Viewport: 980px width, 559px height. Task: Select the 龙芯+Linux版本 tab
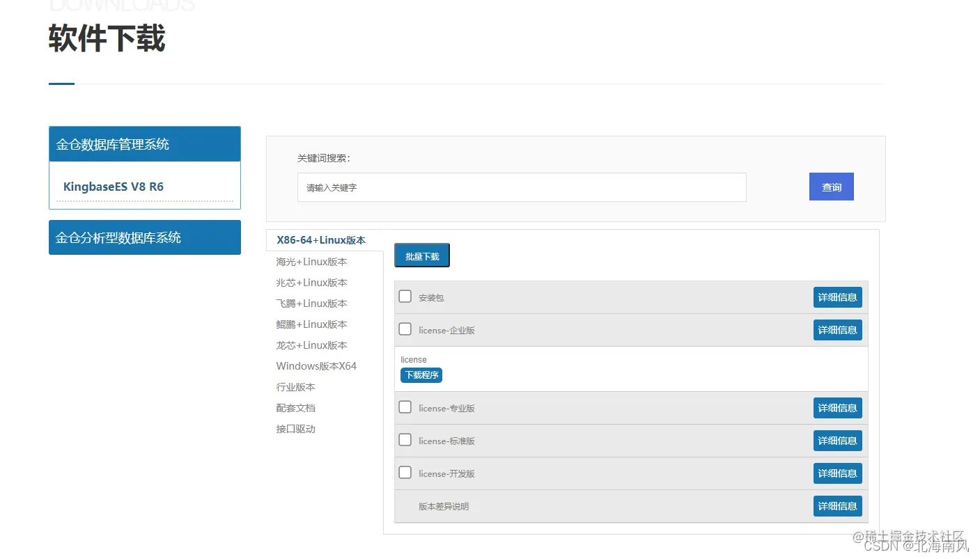pos(311,345)
